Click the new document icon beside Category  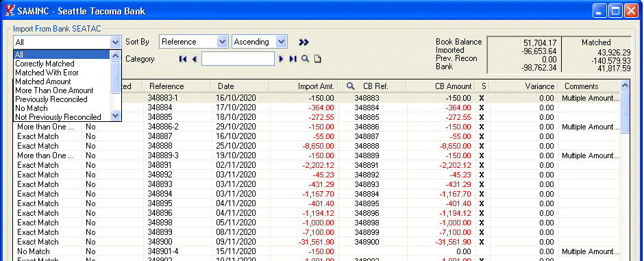pyautogui.click(x=317, y=59)
